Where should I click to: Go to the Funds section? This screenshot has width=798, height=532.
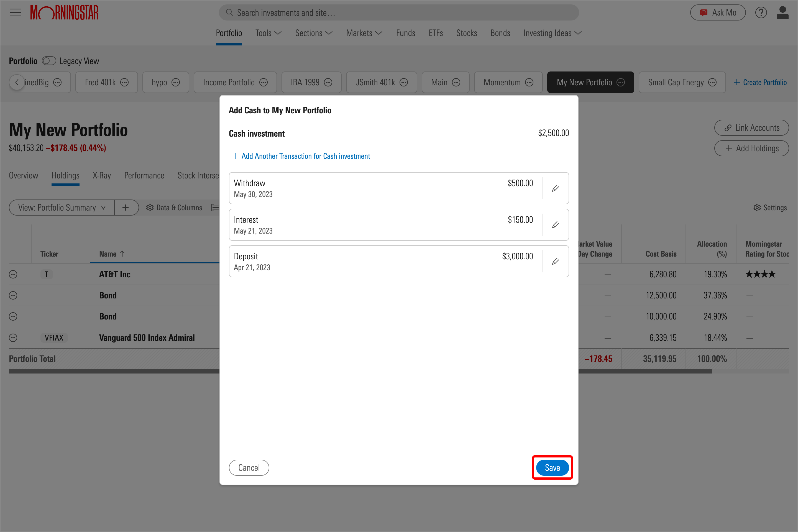(406, 33)
